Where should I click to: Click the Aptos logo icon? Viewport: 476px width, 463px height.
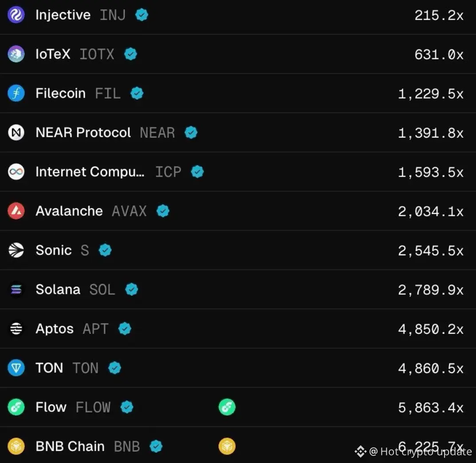click(16, 329)
